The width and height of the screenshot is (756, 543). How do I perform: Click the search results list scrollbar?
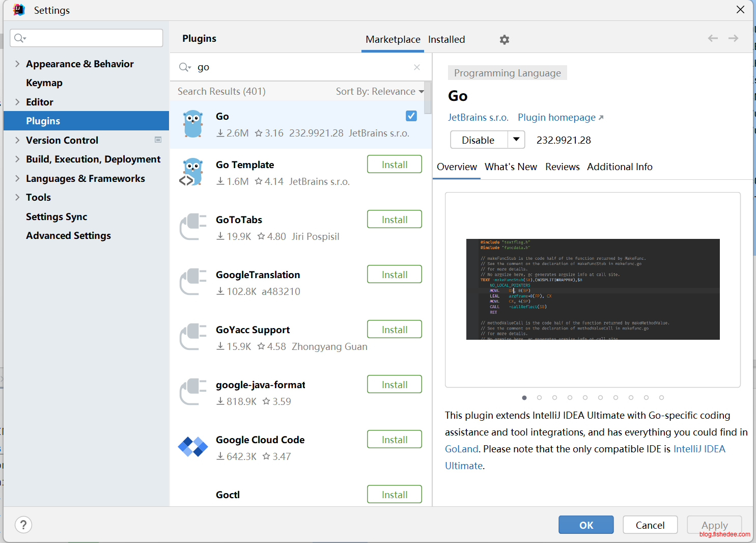click(x=428, y=98)
